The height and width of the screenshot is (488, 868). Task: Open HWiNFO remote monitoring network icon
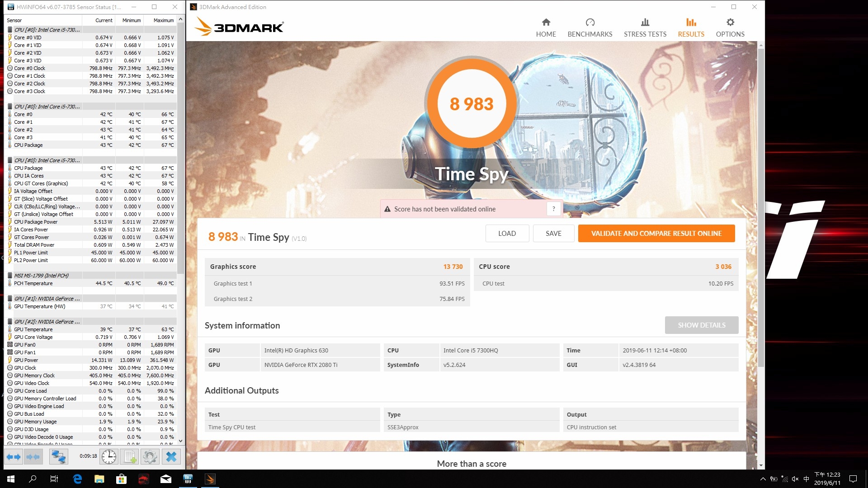tap(58, 457)
